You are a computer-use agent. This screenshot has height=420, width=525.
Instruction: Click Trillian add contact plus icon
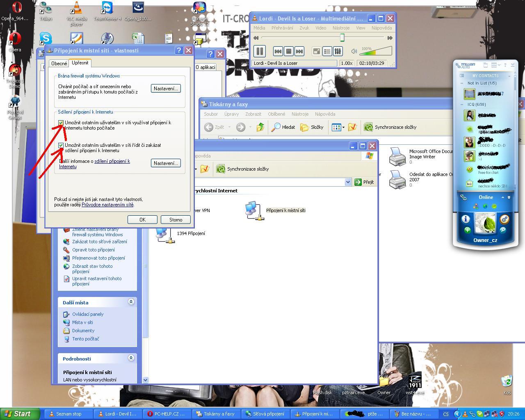pyautogui.click(x=467, y=230)
